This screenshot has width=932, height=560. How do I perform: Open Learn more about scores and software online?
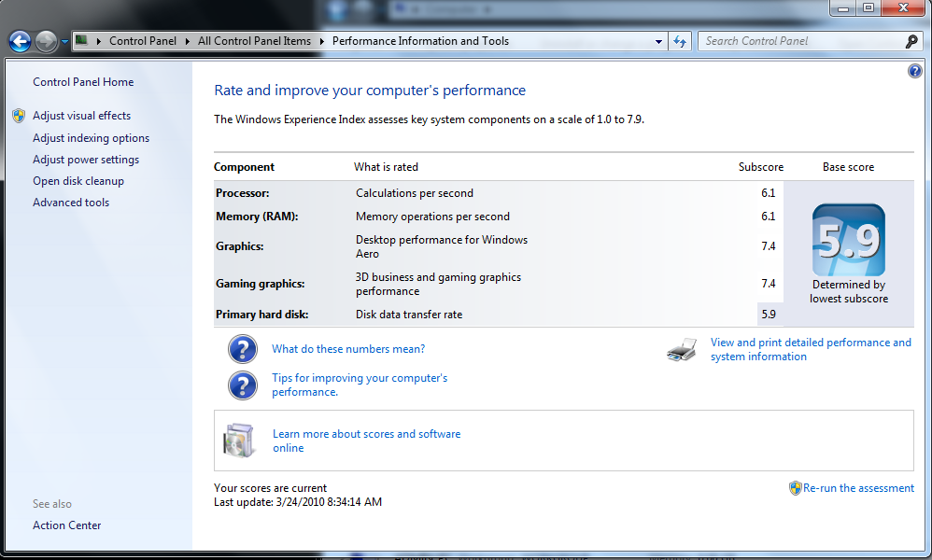click(367, 441)
